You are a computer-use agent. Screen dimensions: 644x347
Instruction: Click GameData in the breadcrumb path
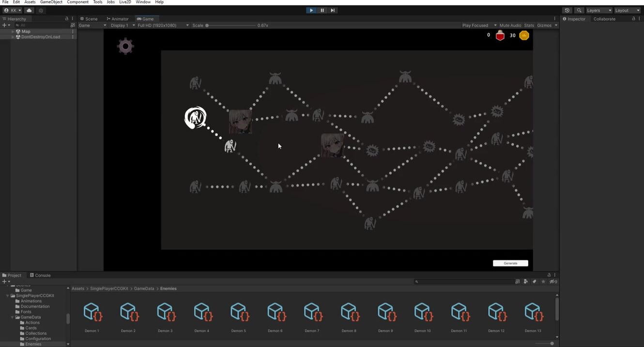tap(144, 288)
